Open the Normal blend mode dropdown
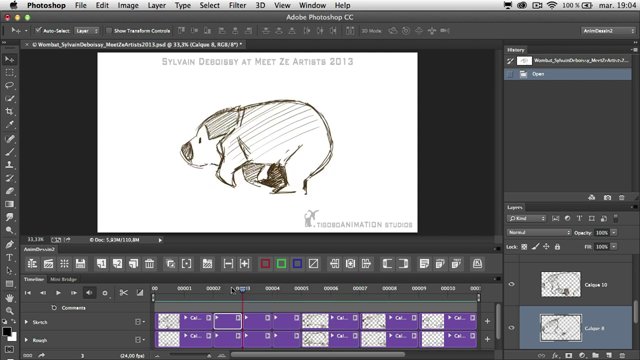The height and width of the screenshot is (360, 640). pyautogui.click(x=539, y=233)
